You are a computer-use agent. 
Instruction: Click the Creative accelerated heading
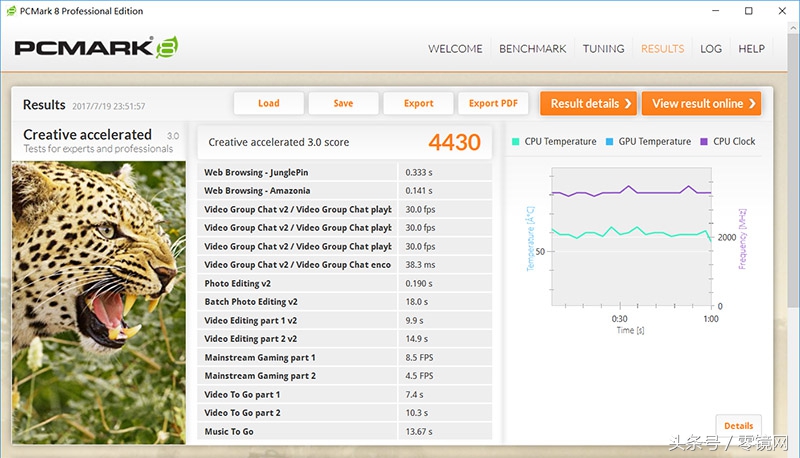click(87, 135)
